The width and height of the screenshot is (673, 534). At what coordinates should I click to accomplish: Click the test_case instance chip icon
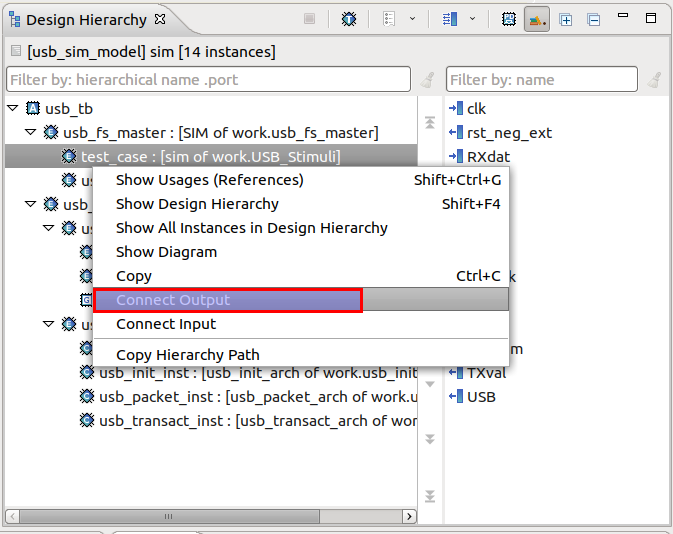[69, 156]
